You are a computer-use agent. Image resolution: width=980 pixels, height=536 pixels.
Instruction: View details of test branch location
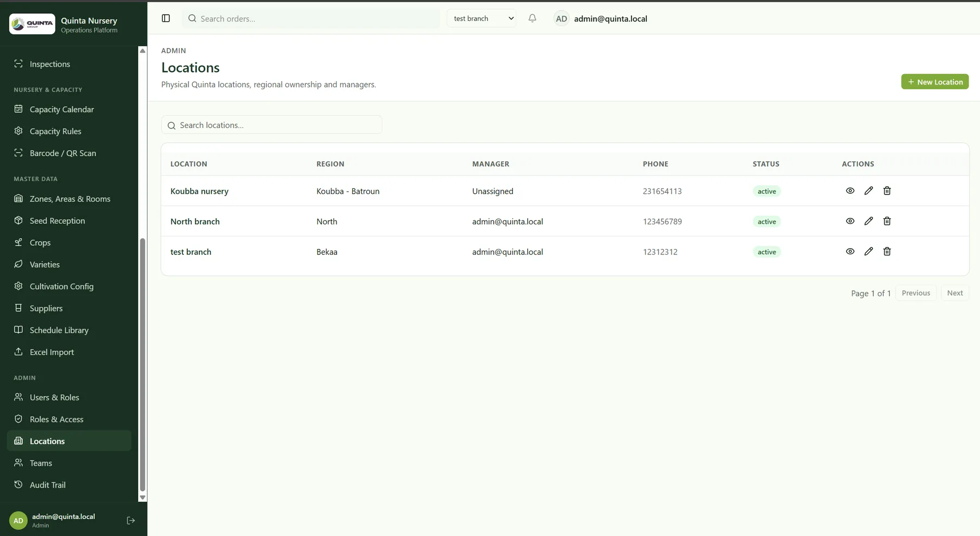850,252
